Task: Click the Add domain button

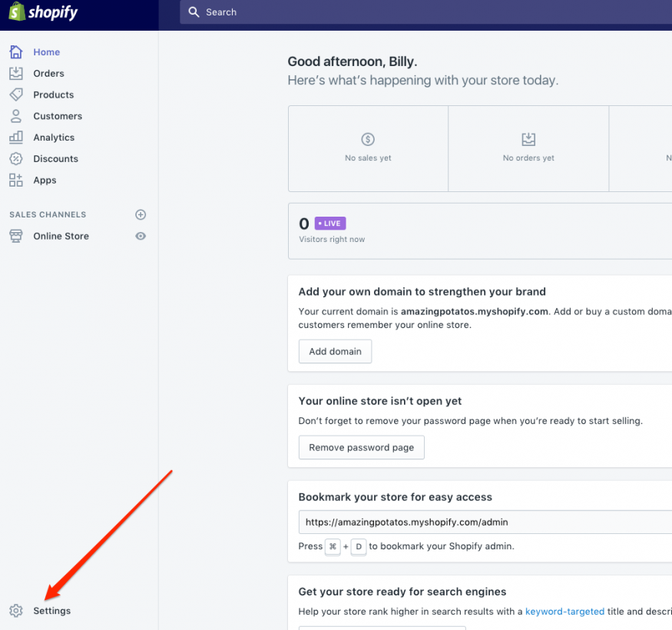Action: [x=335, y=352]
